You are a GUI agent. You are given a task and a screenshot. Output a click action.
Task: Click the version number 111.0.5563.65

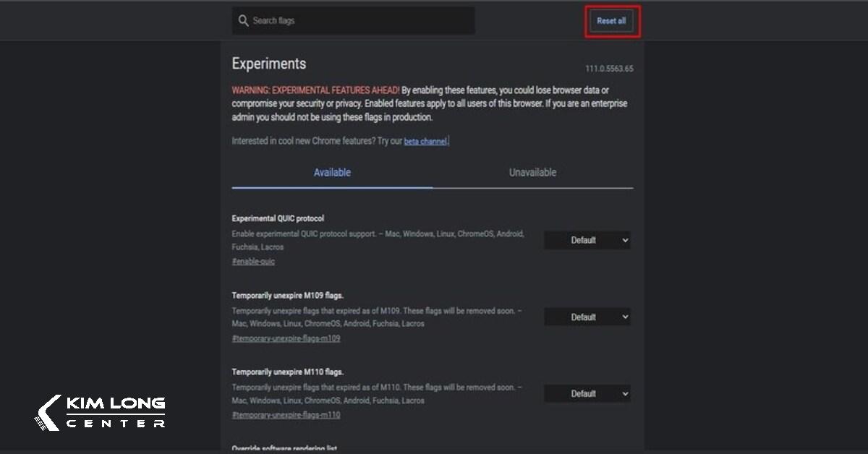609,69
